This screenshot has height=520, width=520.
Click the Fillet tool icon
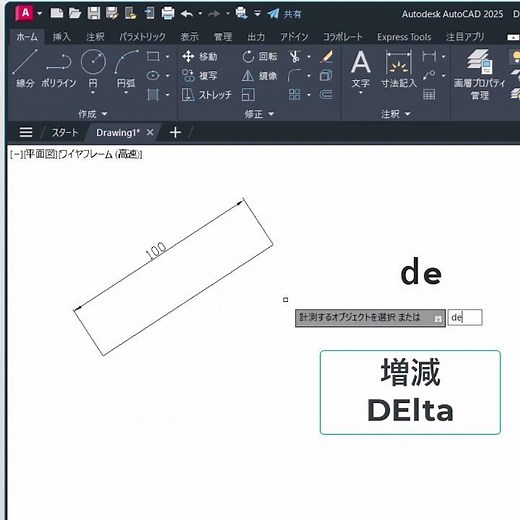pyautogui.click(x=294, y=76)
